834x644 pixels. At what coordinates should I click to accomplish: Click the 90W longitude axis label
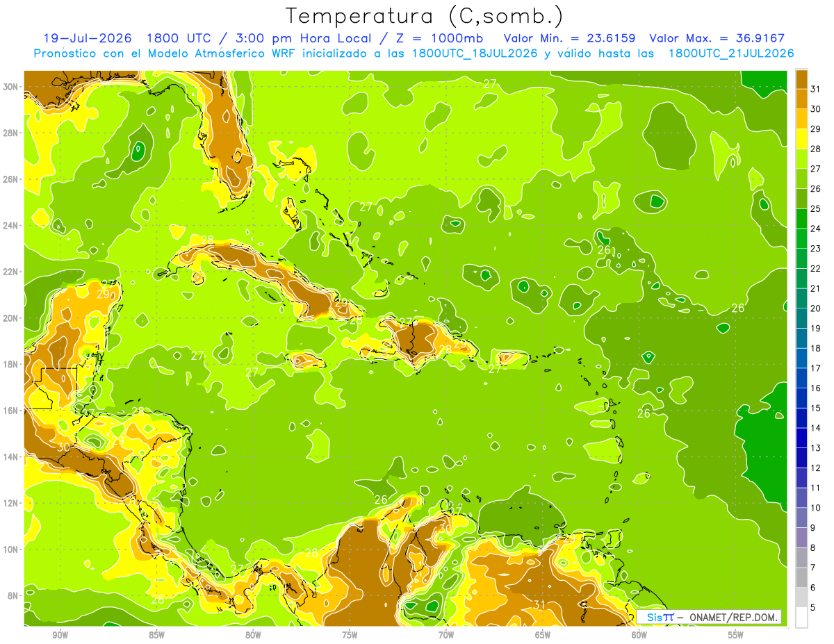60,634
